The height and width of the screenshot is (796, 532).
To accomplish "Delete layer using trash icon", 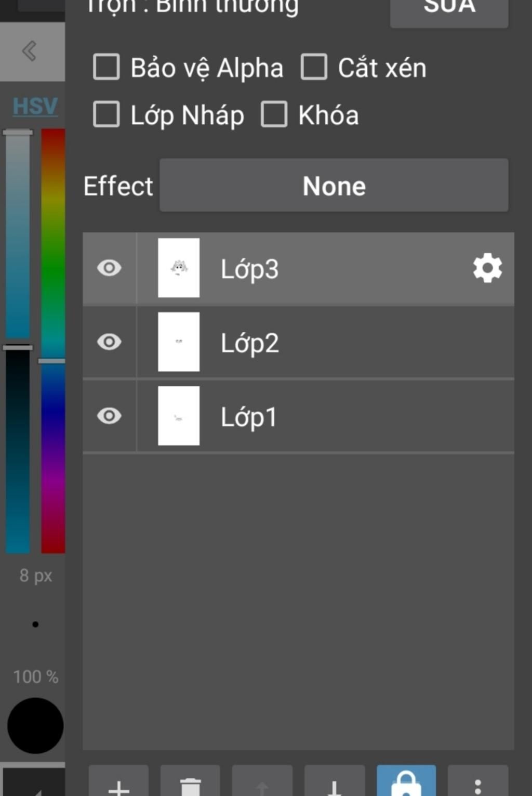I will point(190,780).
